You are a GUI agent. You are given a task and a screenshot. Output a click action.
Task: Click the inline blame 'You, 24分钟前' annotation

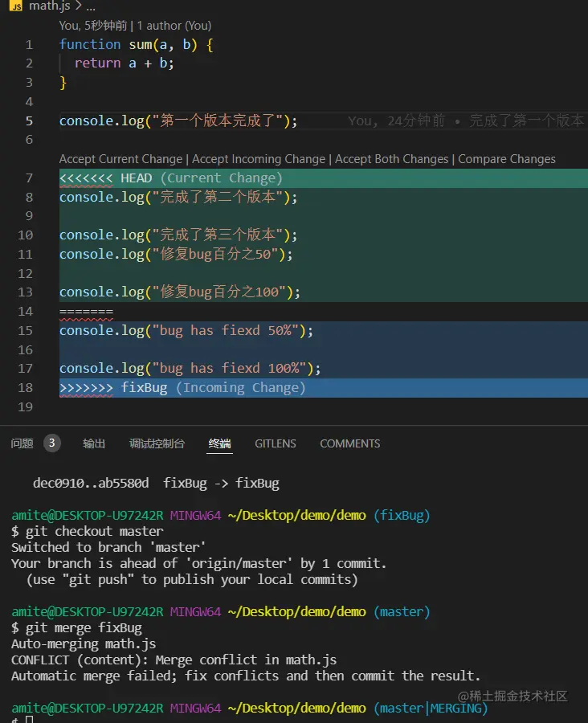coord(466,120)
